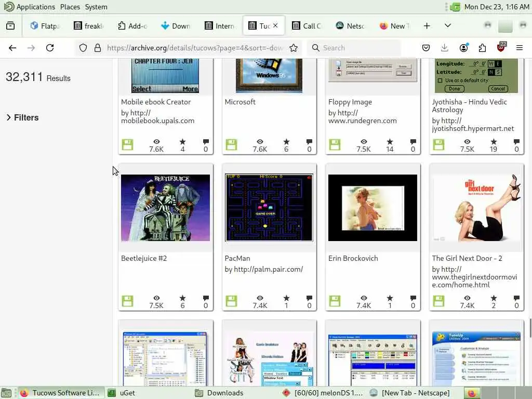Image resolution: width=532 pixels, height=399 pixels.
Task: Open the TuneUp Utilities screenshot thumbnail
Action: pos(476,358)
